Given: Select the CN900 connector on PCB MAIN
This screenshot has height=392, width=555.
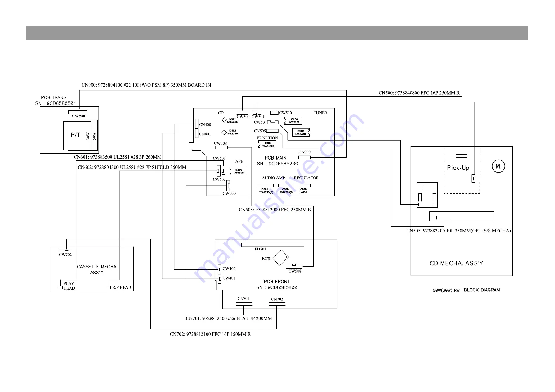Looking at the screenshot, I should (304, 157).
